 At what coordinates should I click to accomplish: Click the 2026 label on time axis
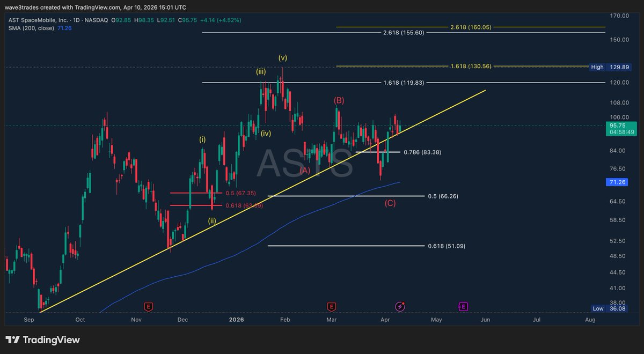236,320
